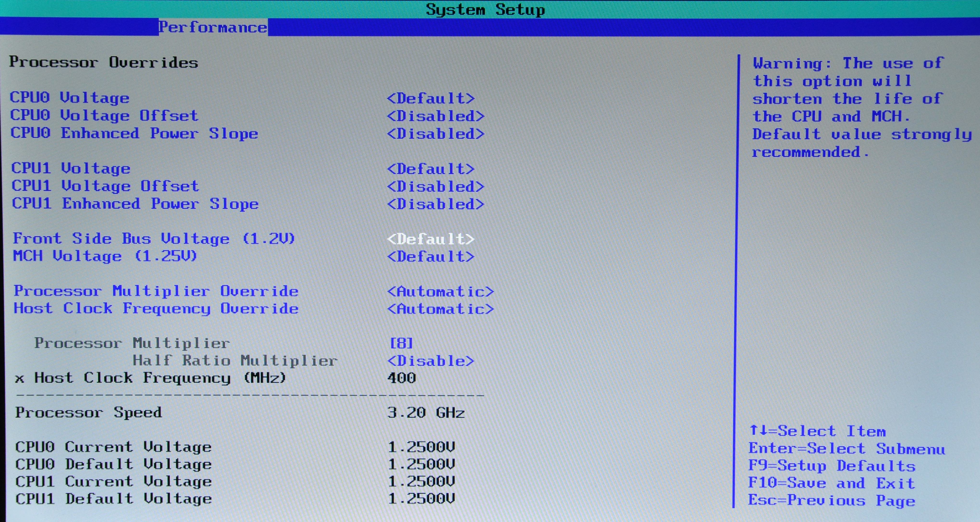Select highlighted Front Side Bus Voltage Default value
This screenshot has width=980, height=522.
coord(431,239)
